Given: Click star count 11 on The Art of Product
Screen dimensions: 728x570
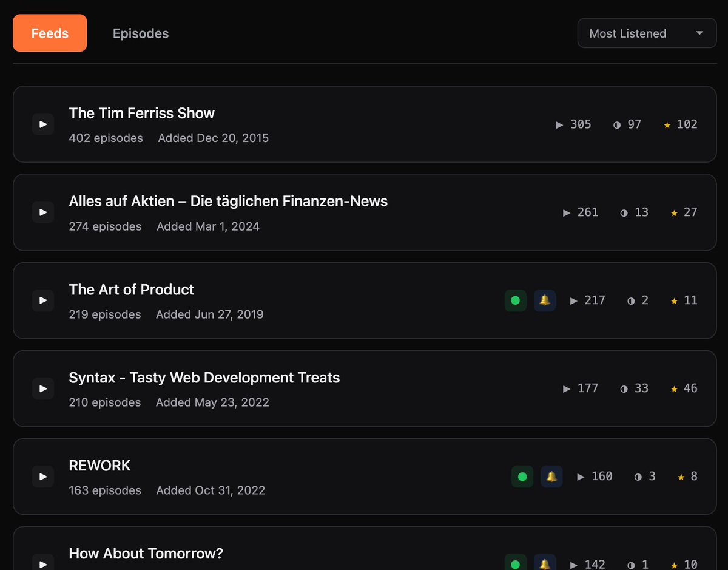Looking at the screenshot, I should (684, 300).
